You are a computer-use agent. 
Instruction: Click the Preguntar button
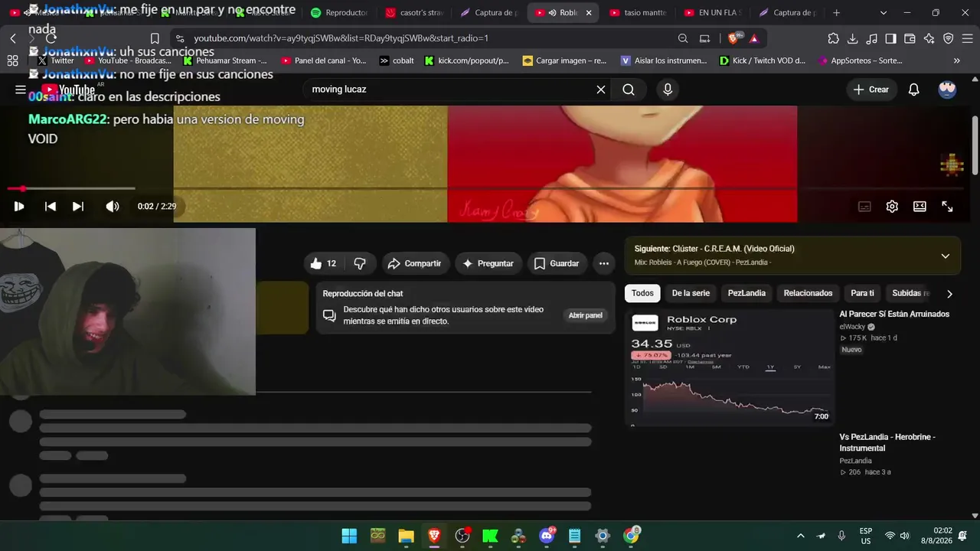(x=488, y=263)
